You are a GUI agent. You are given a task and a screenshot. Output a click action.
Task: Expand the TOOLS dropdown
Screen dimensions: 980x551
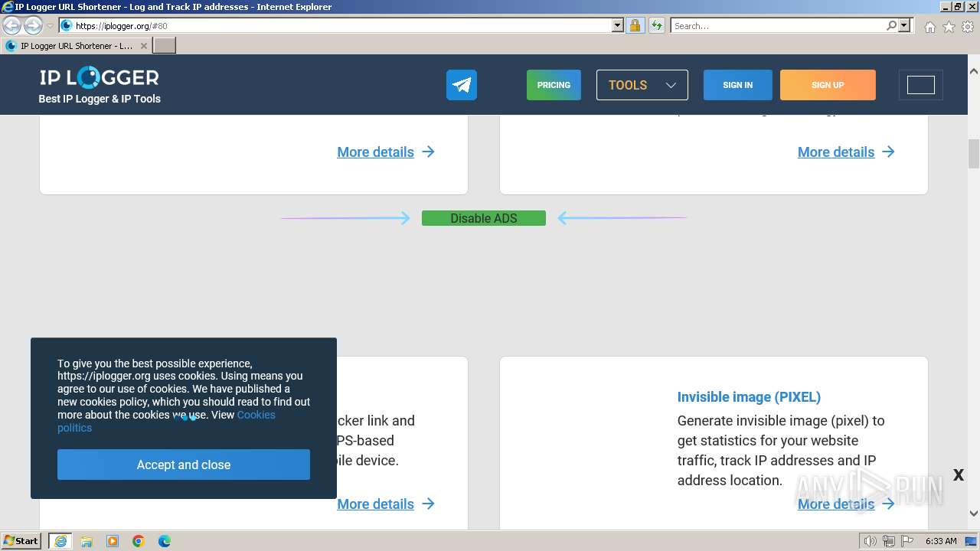(x=642, y=85)
